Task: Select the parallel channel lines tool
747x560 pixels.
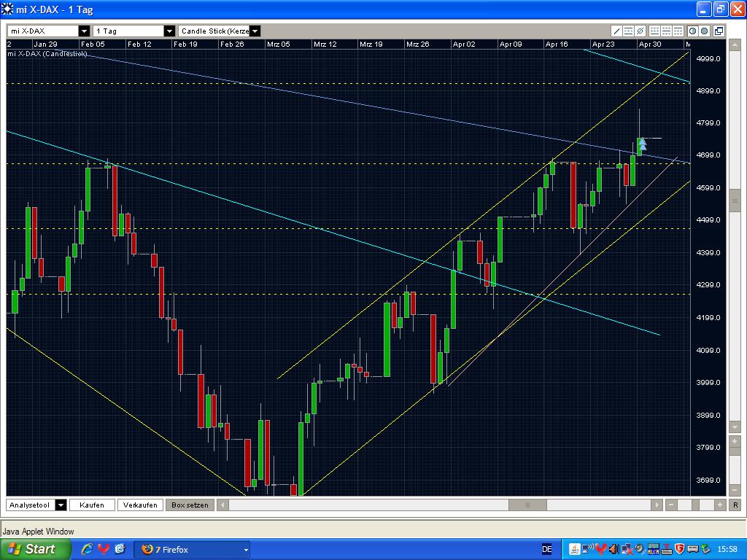Action: [x=628, y=31]
